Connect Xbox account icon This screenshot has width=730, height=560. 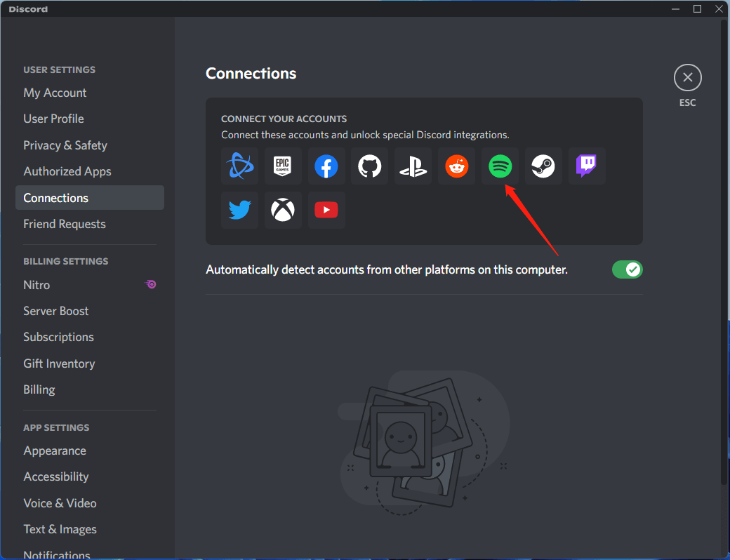tap(283, 210)
